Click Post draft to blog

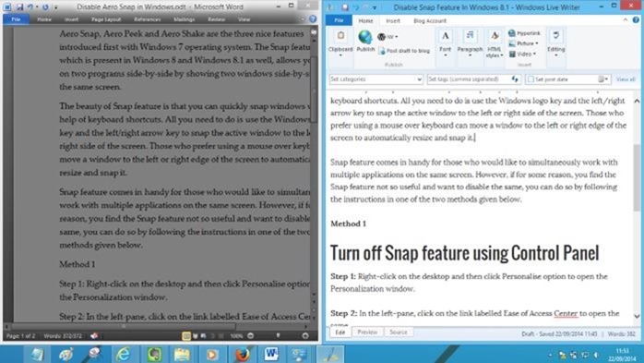click(404, 51)
